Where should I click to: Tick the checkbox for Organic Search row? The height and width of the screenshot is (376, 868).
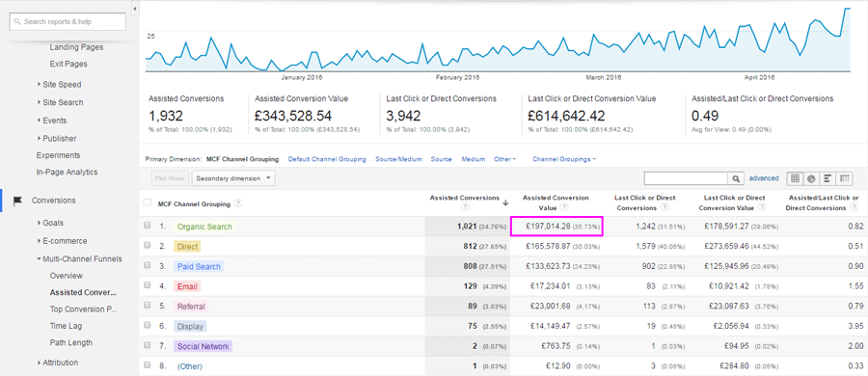(148, 226)
